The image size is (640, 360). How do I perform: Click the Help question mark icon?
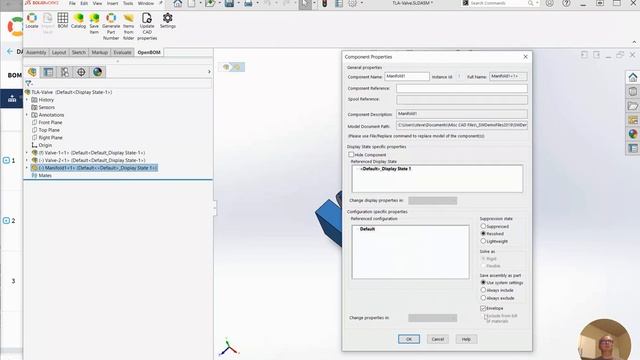click(566, 3)
